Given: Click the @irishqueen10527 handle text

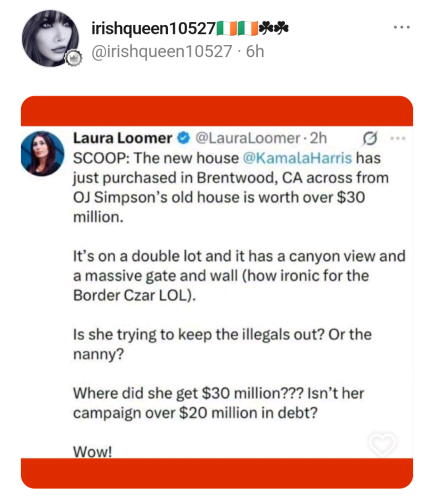Looking at the screenshot, I should pos(162,52).
